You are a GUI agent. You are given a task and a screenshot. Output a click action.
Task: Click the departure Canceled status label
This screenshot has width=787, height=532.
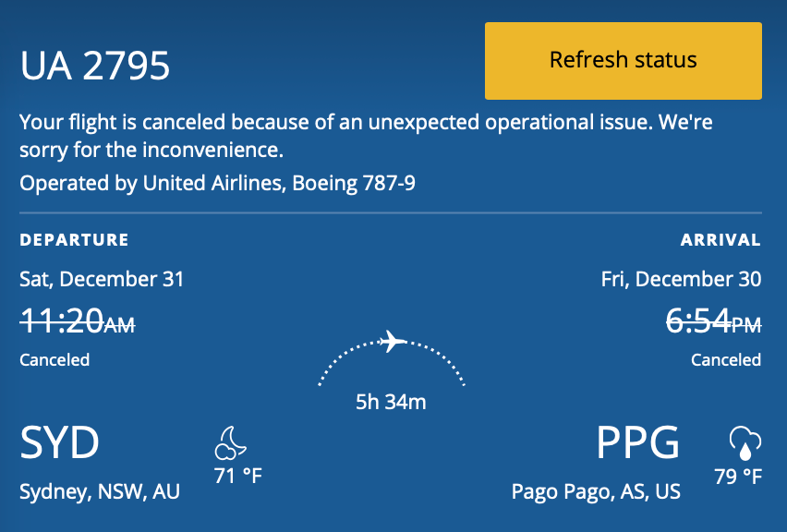(x=54, y=359)
